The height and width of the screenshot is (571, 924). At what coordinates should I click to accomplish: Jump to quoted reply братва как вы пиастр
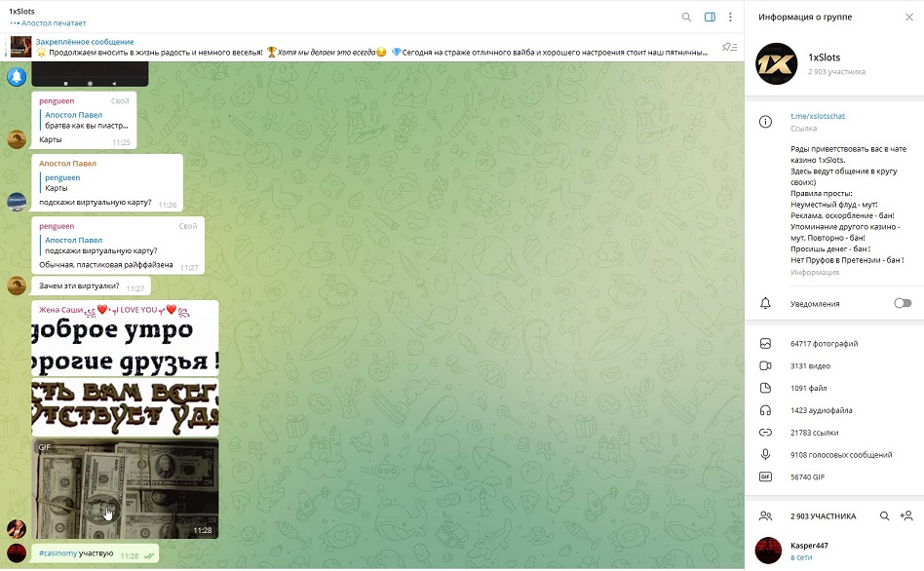[x=86, y=120]
